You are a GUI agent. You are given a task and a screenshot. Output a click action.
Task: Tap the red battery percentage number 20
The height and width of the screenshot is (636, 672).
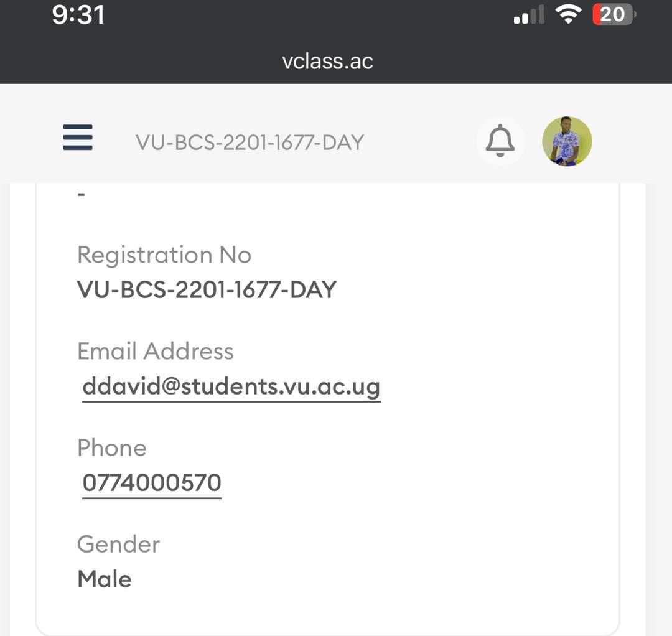coord(612,14)
